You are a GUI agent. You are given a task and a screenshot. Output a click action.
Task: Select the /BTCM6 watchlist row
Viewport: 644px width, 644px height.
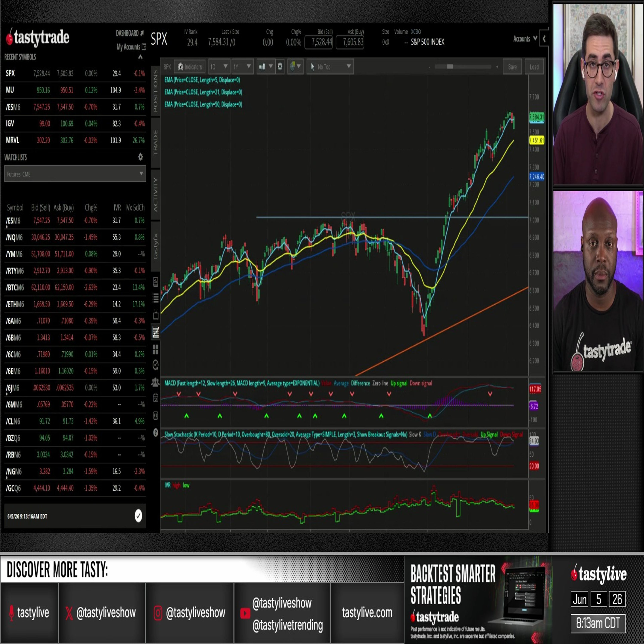[x=75, y=287]
